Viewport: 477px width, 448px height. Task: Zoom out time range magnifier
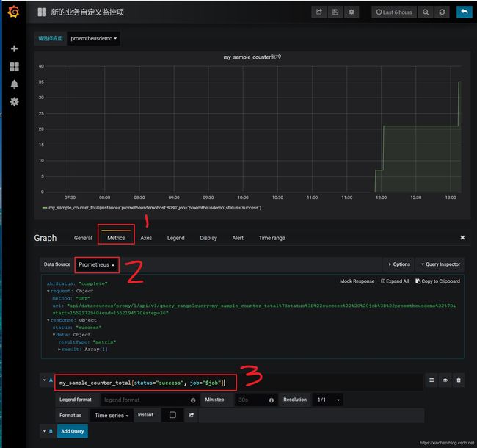click(426, 12)
